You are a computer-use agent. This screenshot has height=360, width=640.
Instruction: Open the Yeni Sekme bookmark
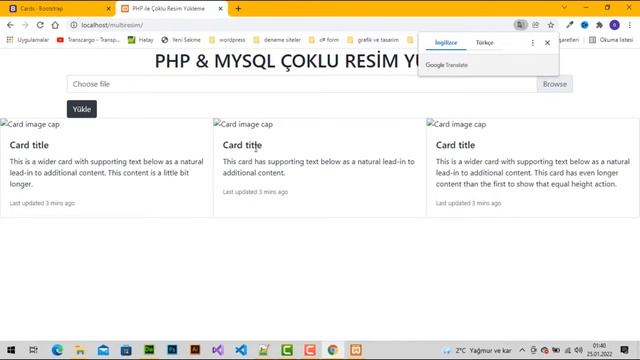tap(181, 40)
